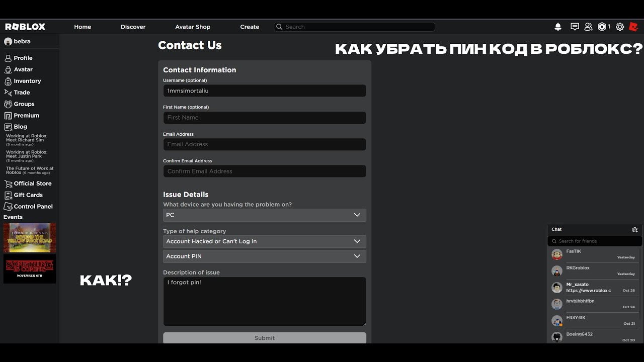The image size is (644, 362).
Task: Click the Gift Cards icon
Action: pos(8,195)
